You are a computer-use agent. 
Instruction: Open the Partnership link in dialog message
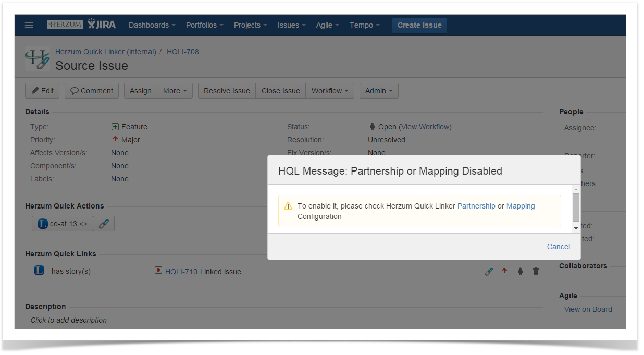476,206
